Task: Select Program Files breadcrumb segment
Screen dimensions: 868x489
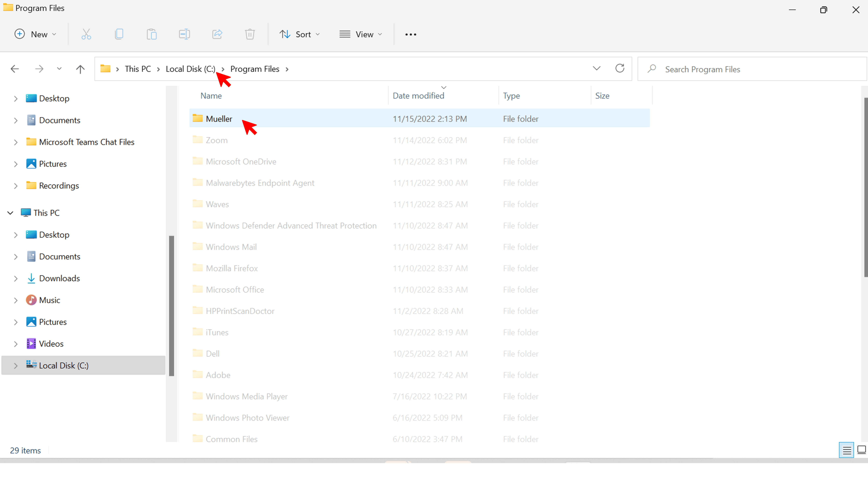Action: (255, 69)
